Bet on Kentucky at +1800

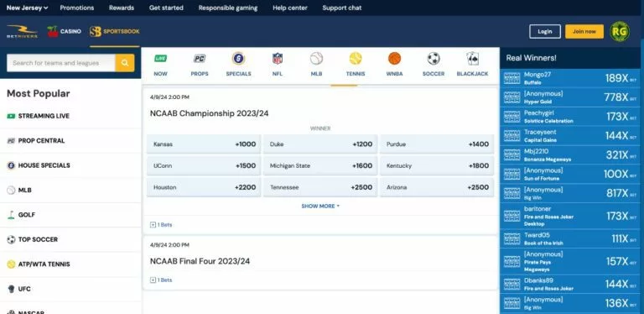point(437,165)
